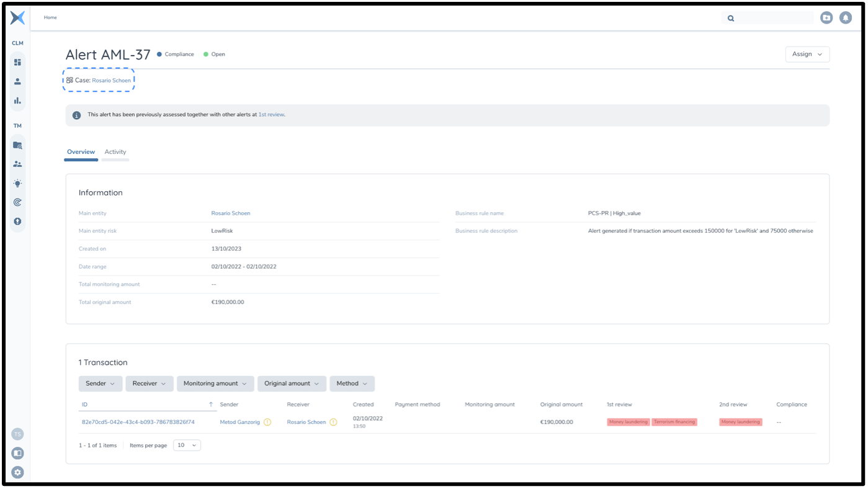
Task: Open the notifications bell icon
Action: coord(845,18)
